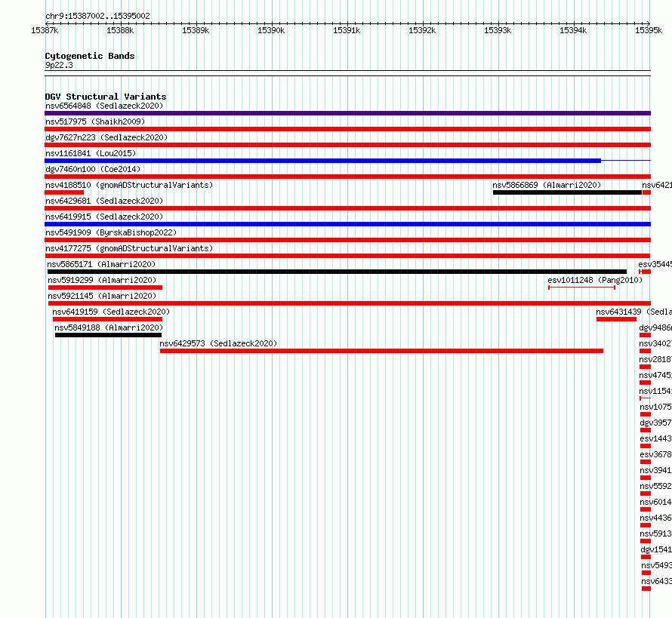Viewport: 672px width, 618px height.
Task: Select the 9p22.3 band label
Action: [59, 65]
